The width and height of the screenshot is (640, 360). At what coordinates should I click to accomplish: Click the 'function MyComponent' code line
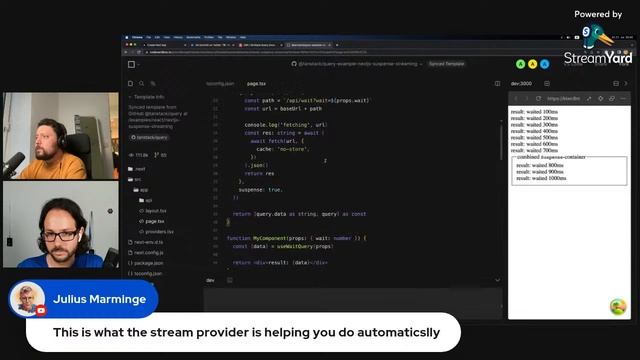click(x=297, y=238)
